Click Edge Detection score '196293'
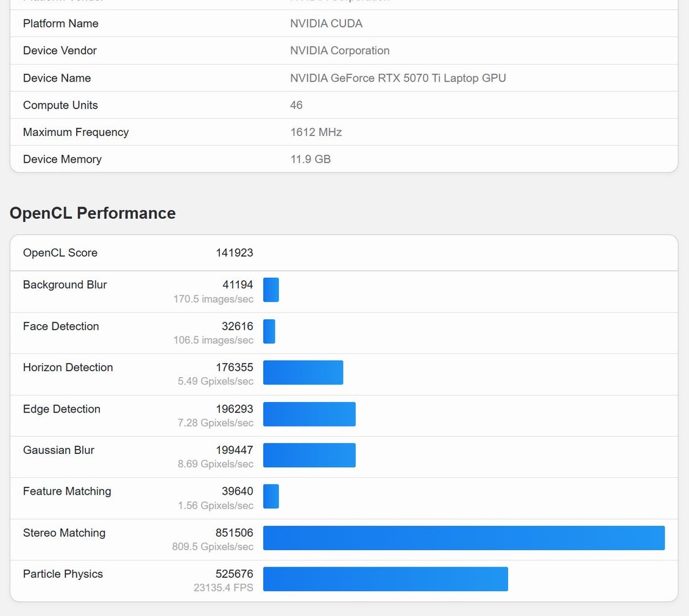This screenshot has width=689, height=616. pos(235,409)
